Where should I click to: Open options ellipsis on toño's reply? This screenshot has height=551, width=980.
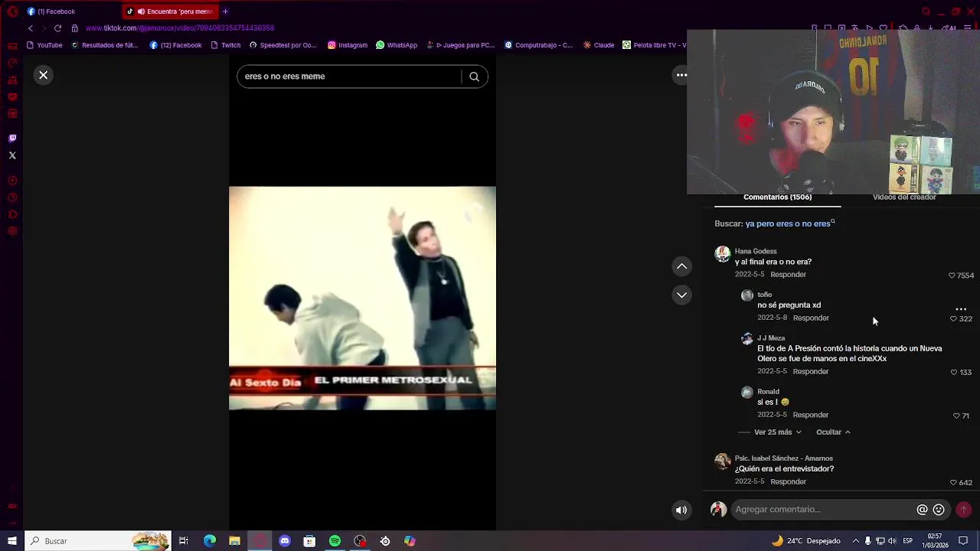point(961,309)
